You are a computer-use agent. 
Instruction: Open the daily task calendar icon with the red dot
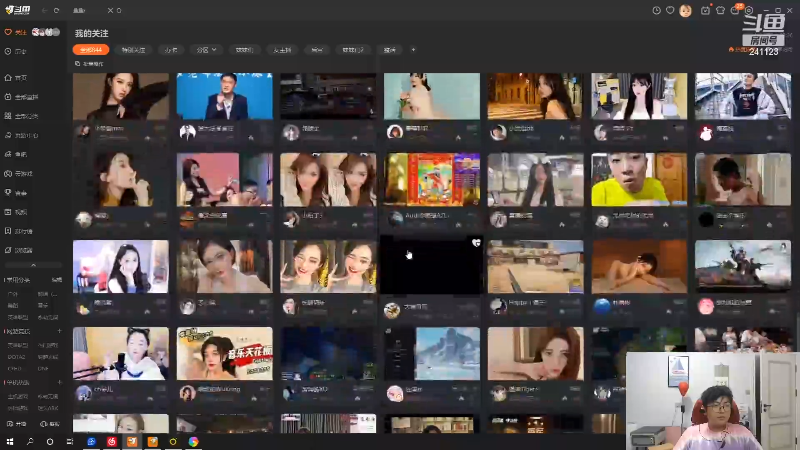coord(705,10)
